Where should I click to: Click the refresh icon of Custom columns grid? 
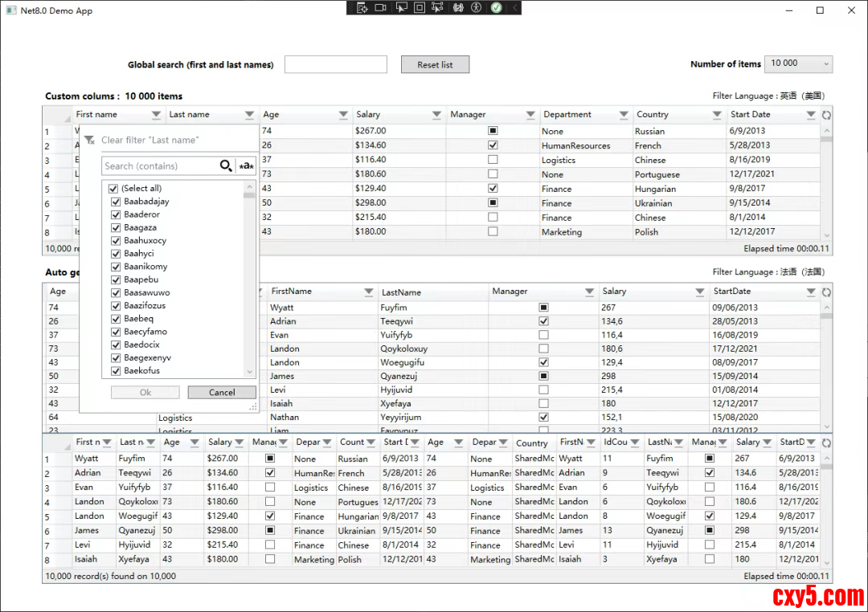click(826, 115)
